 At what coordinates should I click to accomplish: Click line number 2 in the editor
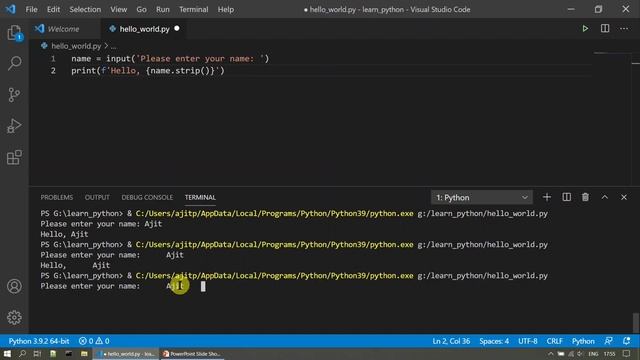click(53, 71)
